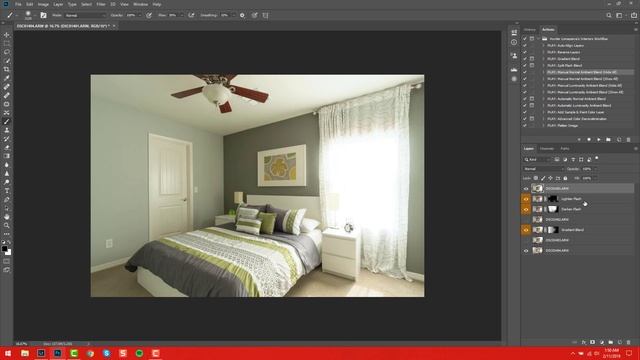The width and height of the screenshot is (640, 360).
Task: Switch to the History tab
Action: (x=529, y=29)
